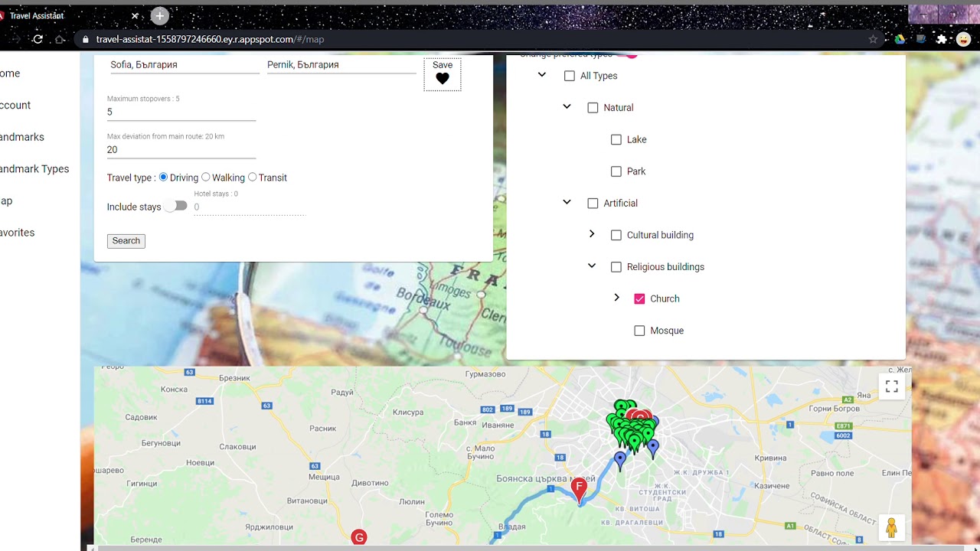Check the Religious buildings checkbox

click(x=616, y=267)
